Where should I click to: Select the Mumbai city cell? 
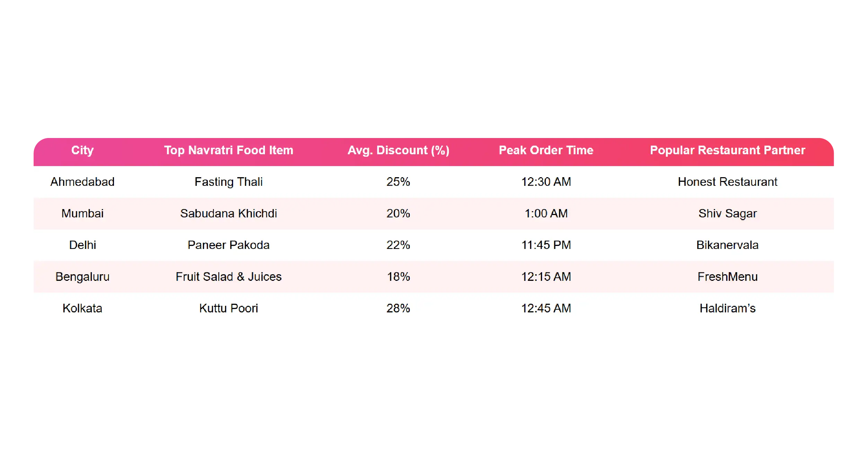point(82,213)
